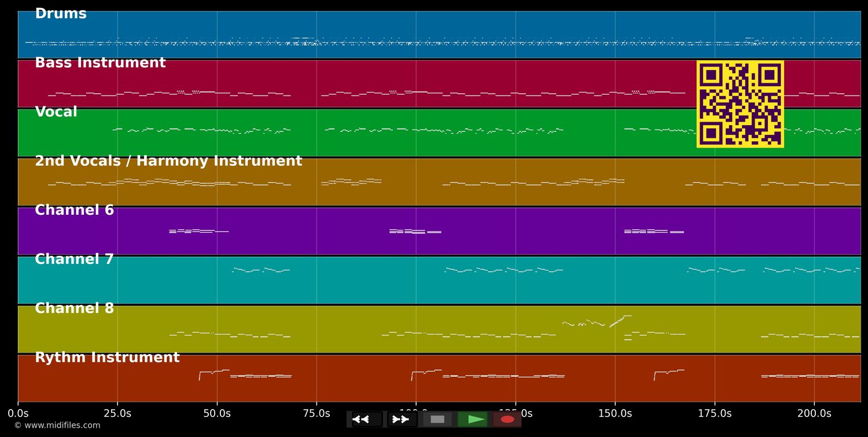Screen dimensions: 868x437
Task: Start playback with green play button
Action: [473, 419]
